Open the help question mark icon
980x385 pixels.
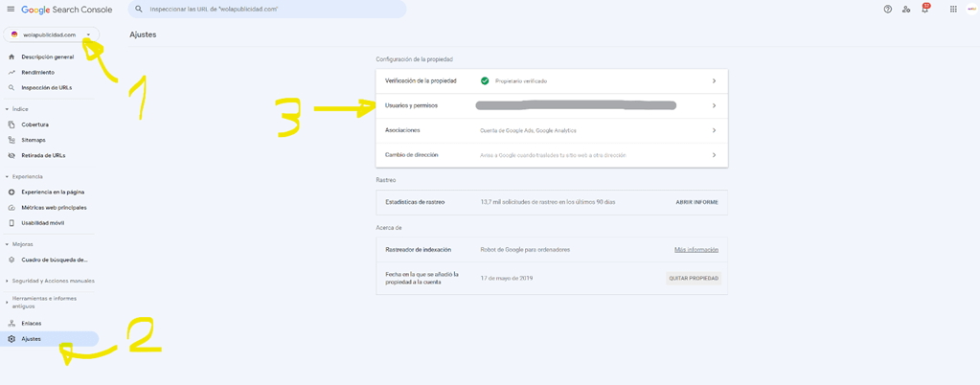point(887,10)
